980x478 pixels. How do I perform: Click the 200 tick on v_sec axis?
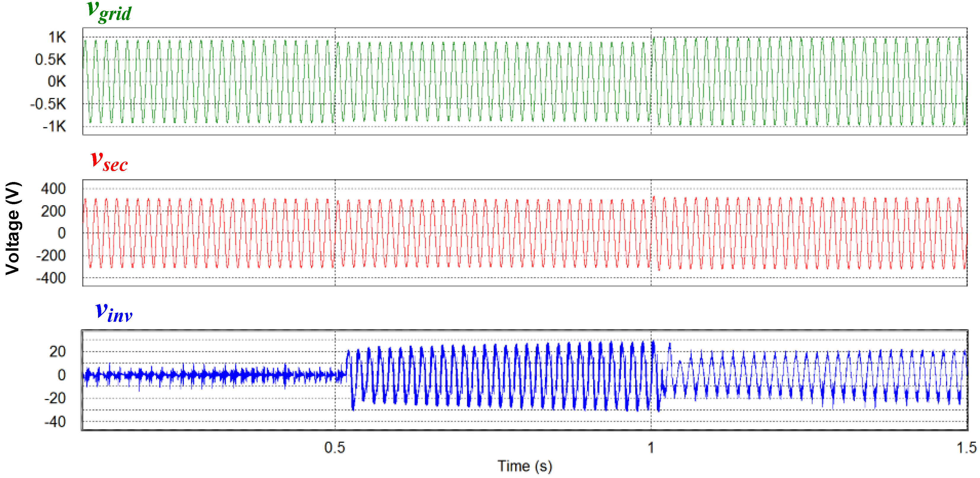(53, 211)
